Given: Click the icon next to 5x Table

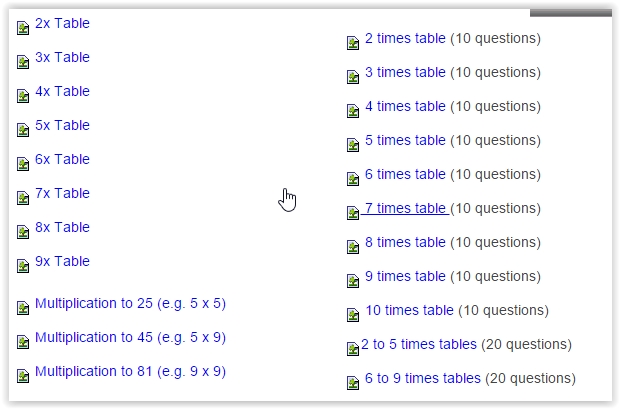Looking at the screenshot, I should point(23,130).
